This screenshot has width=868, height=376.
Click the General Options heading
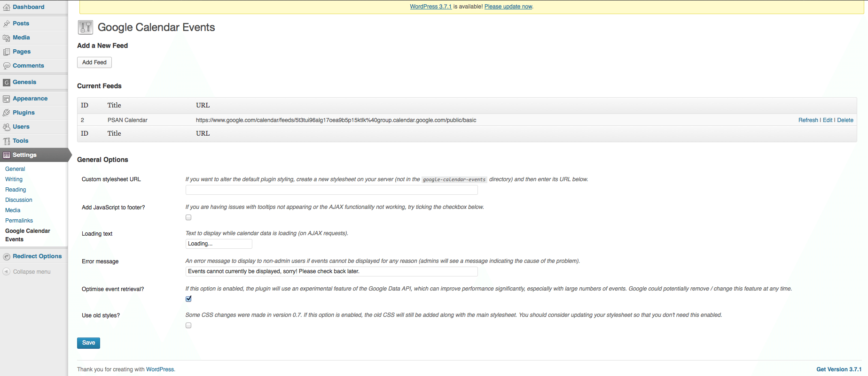[102, 160]
